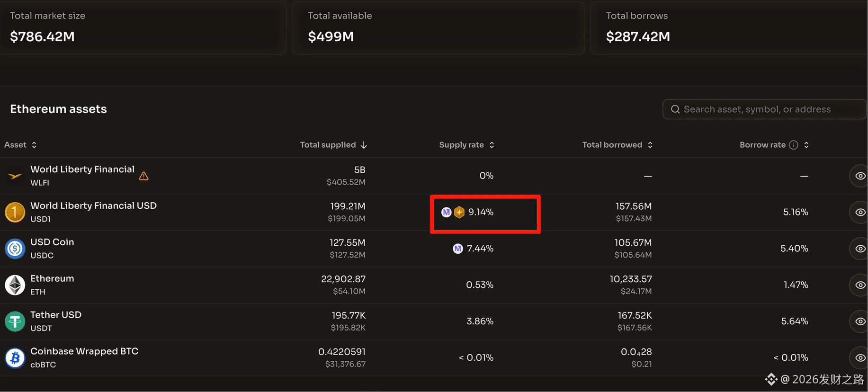Screen dimensions: 868x392
Task: Click the 0.53% supply rate for Ethereum
Action: (480, 285)
